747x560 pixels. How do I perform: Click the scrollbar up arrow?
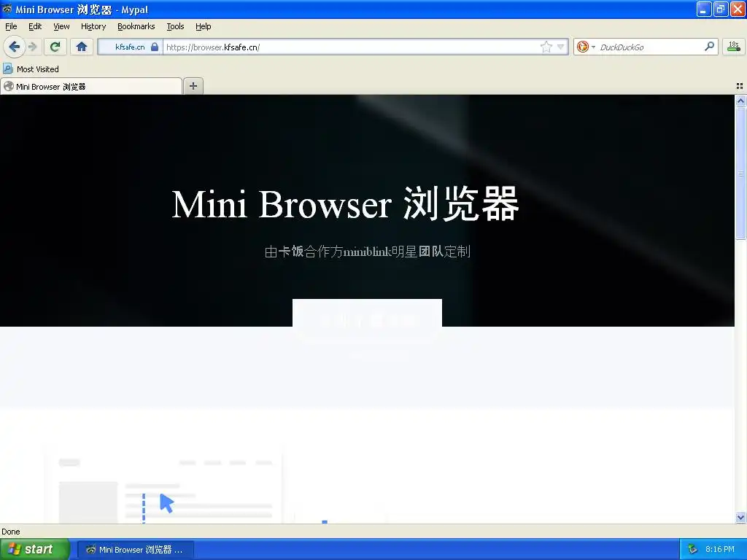click(x=740, y=101)
